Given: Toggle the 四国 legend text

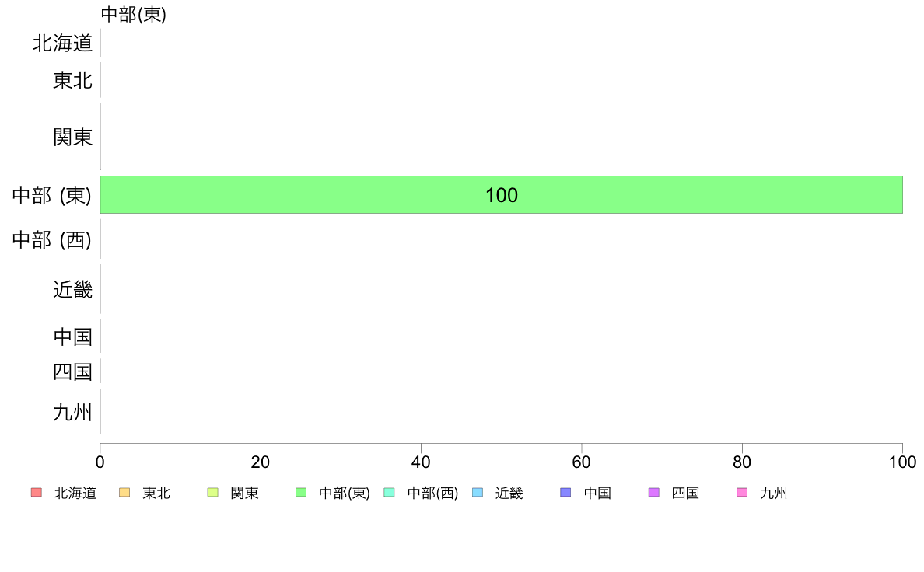Looking at the screenshot, I should pyautogui.click(x=685, y=493).
